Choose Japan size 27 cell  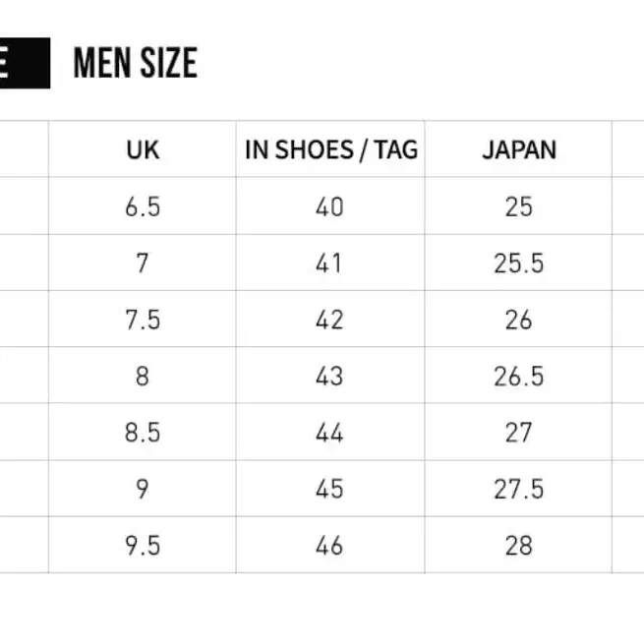518,433
